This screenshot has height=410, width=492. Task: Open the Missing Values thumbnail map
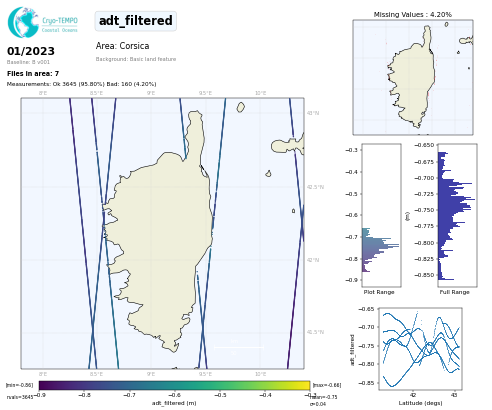point(413,77)
